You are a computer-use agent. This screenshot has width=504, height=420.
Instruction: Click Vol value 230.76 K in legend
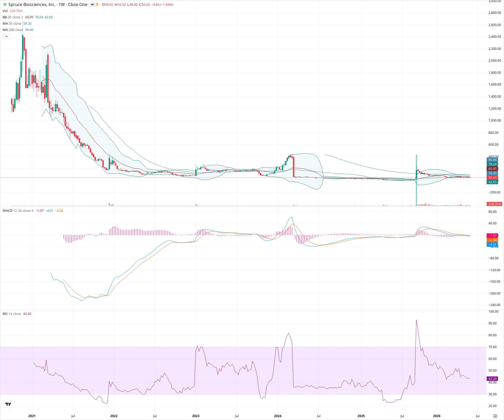point(16,11)
